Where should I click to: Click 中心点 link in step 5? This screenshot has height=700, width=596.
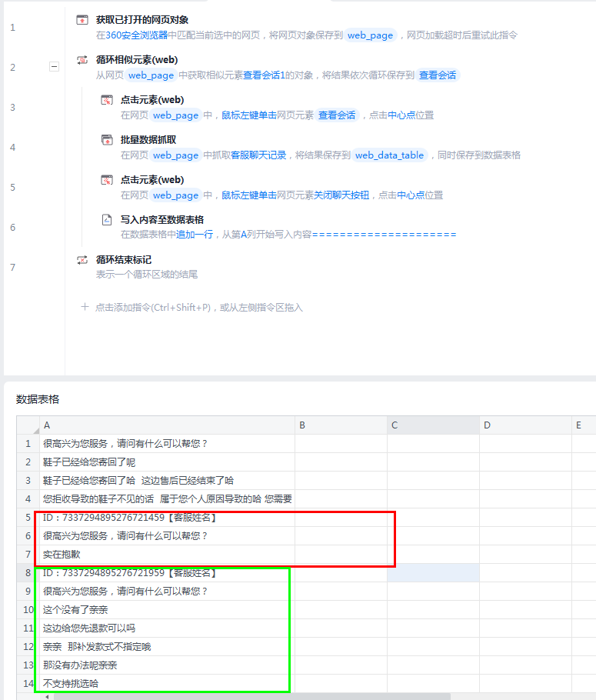(411, 195)
